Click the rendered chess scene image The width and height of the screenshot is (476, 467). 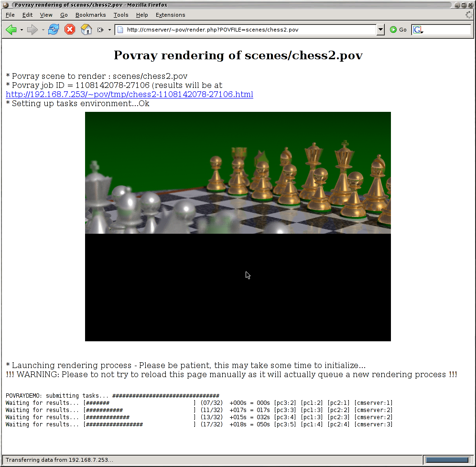coord(238,227)
